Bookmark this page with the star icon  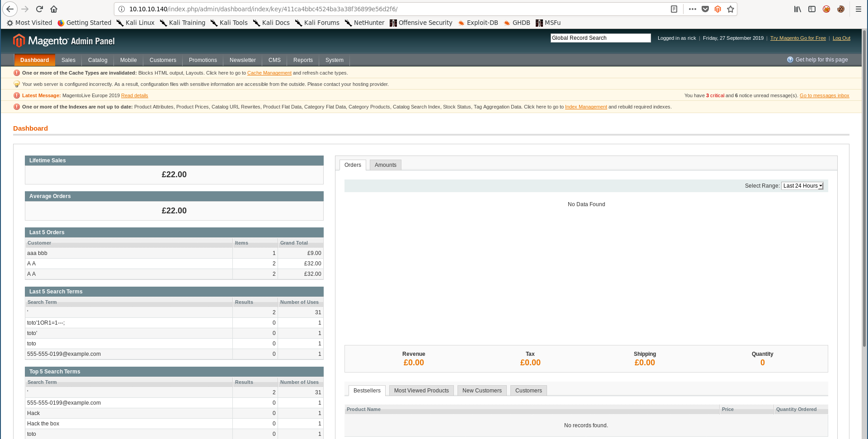coord(731,9)
